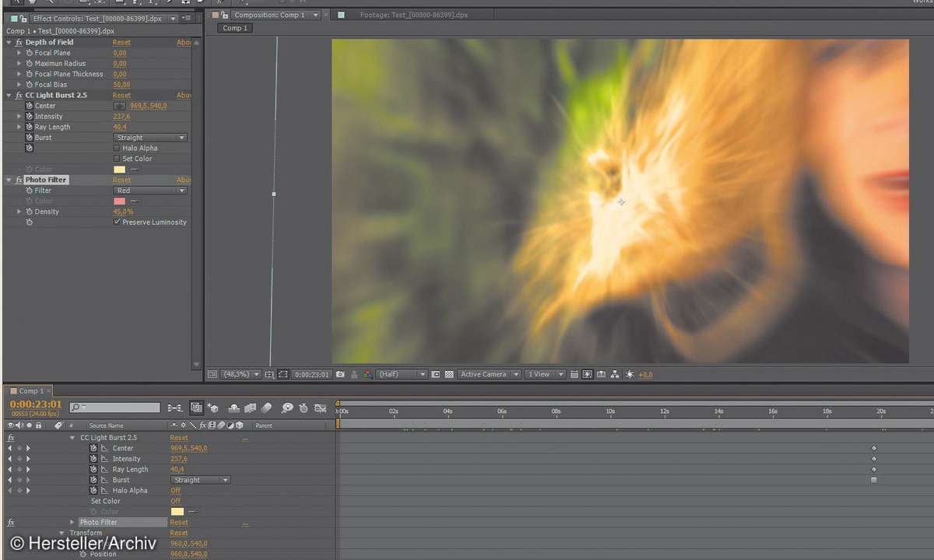934x560 pixels.
Task: Reset CC Light Burst 2.5 in Effect Controls
Action: coord(121,95)
